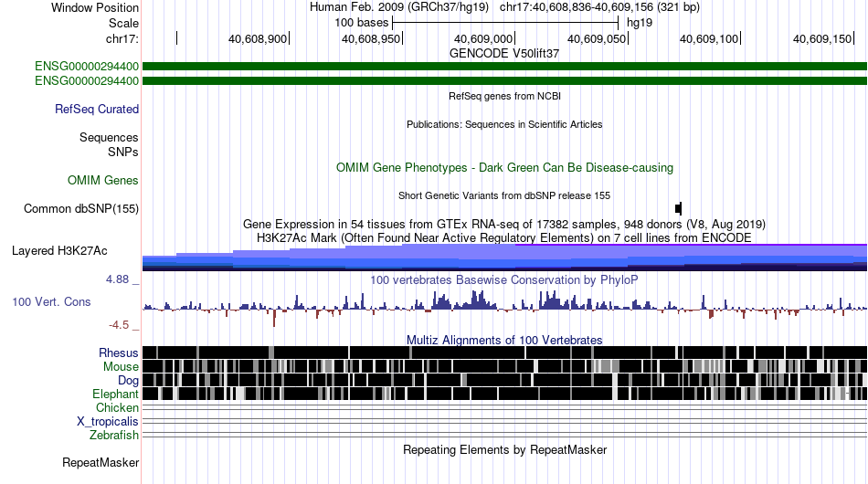Click the Chicken alignment gap line

click(x=505, y=407)
